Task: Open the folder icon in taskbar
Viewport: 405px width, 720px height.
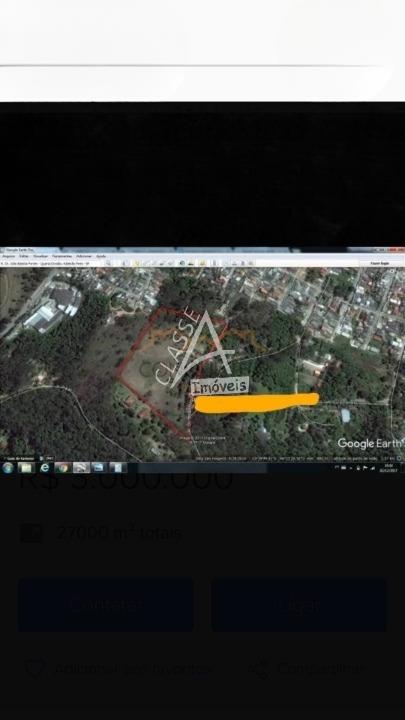Action: point(26,467)
